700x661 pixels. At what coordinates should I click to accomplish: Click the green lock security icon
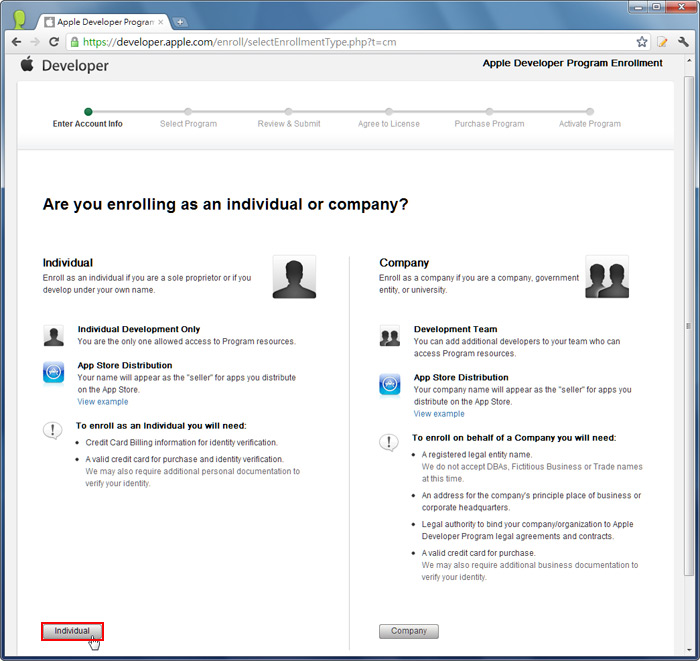coord(75,42)
